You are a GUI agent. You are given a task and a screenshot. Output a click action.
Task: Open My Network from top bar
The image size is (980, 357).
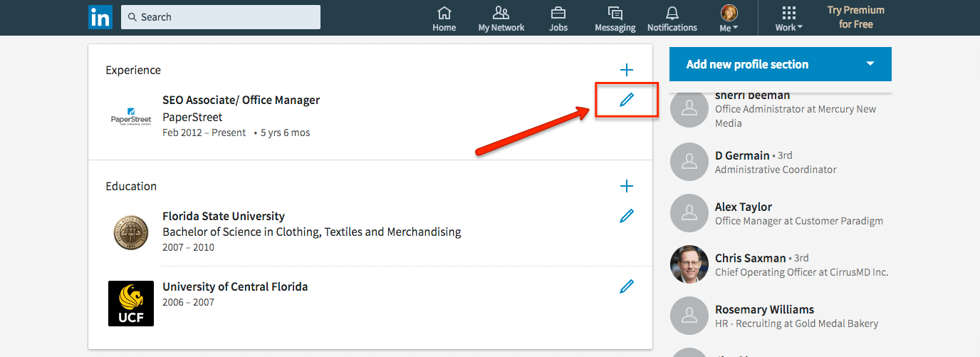click(x=501, y=19)
